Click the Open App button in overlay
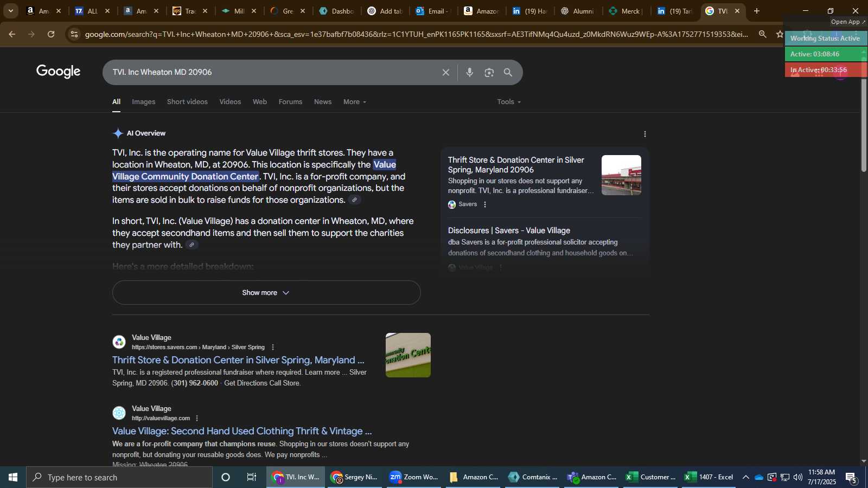The height and width of the screenshot is (488, 868). pyautogui.click(x=848, y=22)
